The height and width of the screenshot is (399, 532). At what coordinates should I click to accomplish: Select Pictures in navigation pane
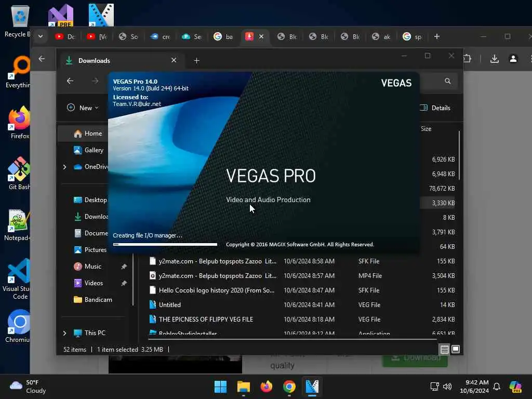click(x=90, y=250)
